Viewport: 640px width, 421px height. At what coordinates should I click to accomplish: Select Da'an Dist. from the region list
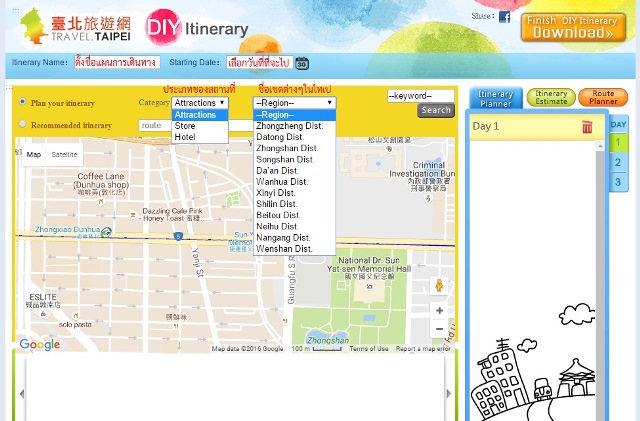[294, 171]
